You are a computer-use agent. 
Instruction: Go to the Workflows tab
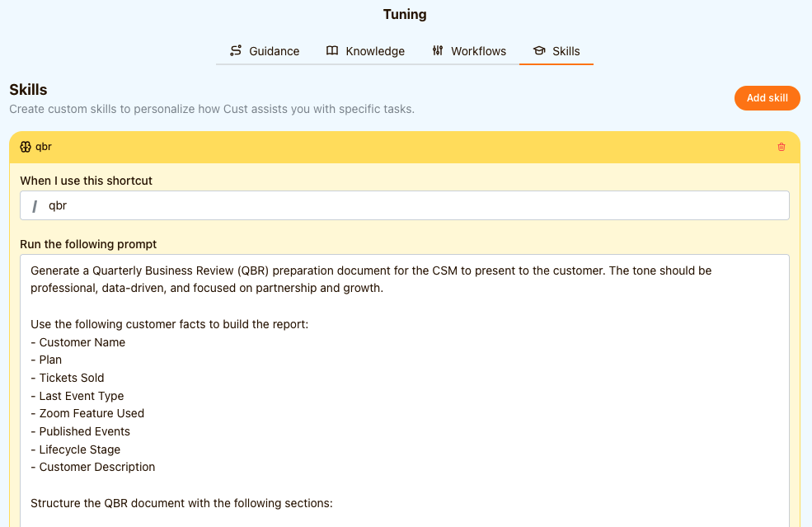478,51
